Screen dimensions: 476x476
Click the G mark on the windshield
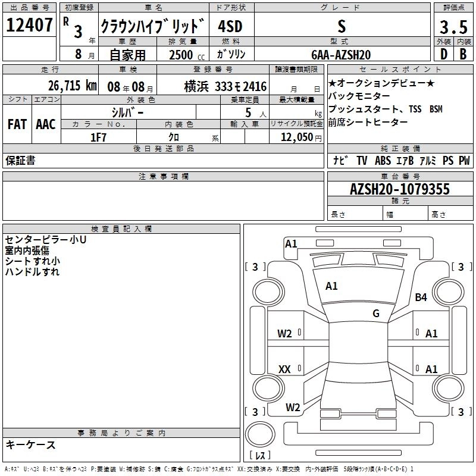[x=375, y=314]
